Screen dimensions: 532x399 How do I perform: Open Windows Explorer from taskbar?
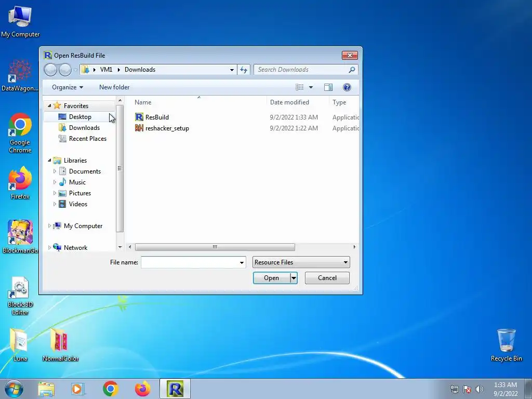click(46, 389)
